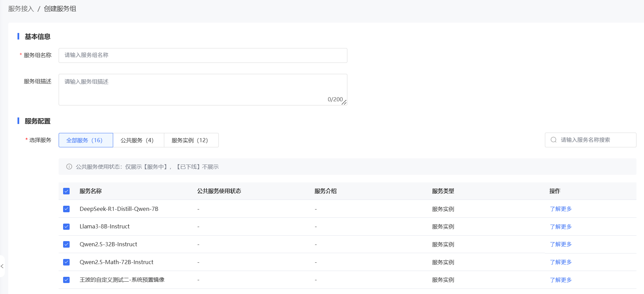The image size is (644, 294).
Task: Grab the textarea resize handle
Action: [344, 102]
